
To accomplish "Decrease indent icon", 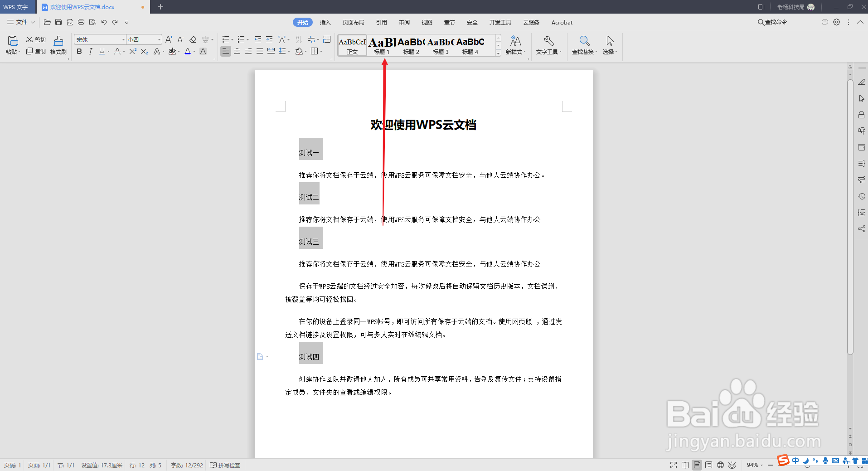I will (258, 39).
